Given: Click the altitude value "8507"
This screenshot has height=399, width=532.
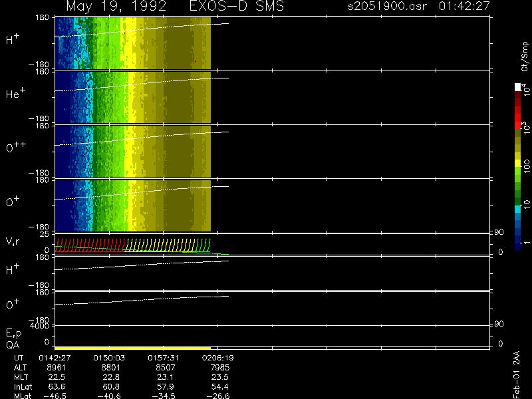Looking at the screenshot, I should click(166, 368).
